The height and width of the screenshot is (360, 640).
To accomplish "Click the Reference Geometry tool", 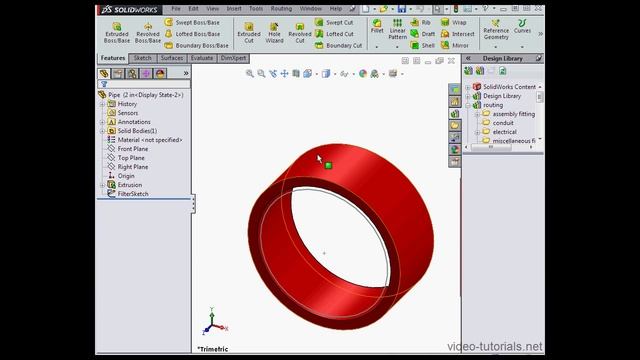I will coord(496,29).
